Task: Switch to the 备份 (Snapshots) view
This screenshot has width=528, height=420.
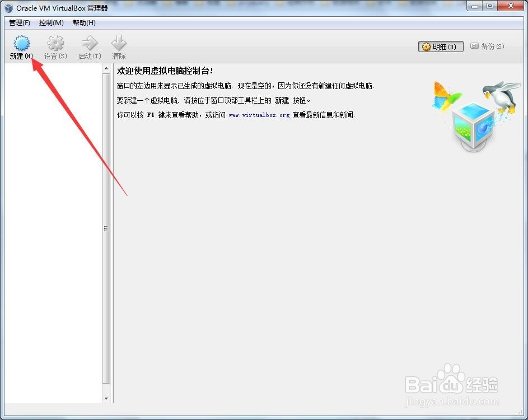Action: tap(487, 46)
